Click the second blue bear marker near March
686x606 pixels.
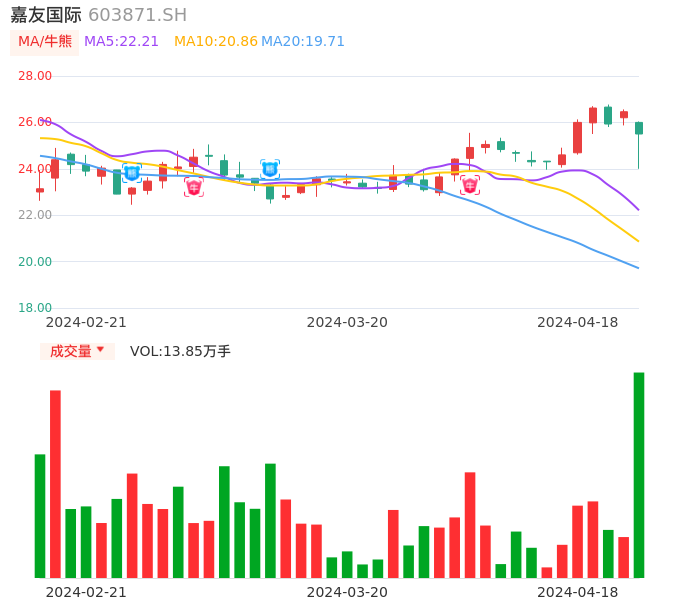click(270, 169)
